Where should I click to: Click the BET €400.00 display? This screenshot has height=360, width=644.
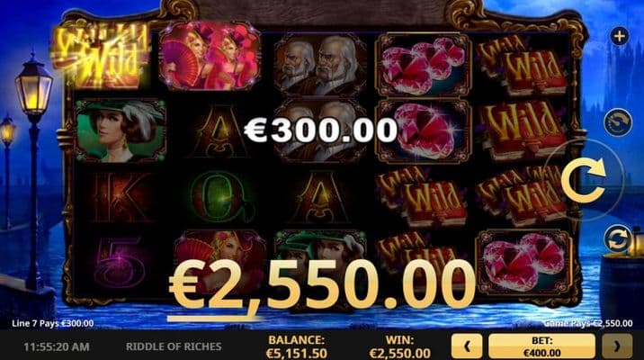(541, 346)
